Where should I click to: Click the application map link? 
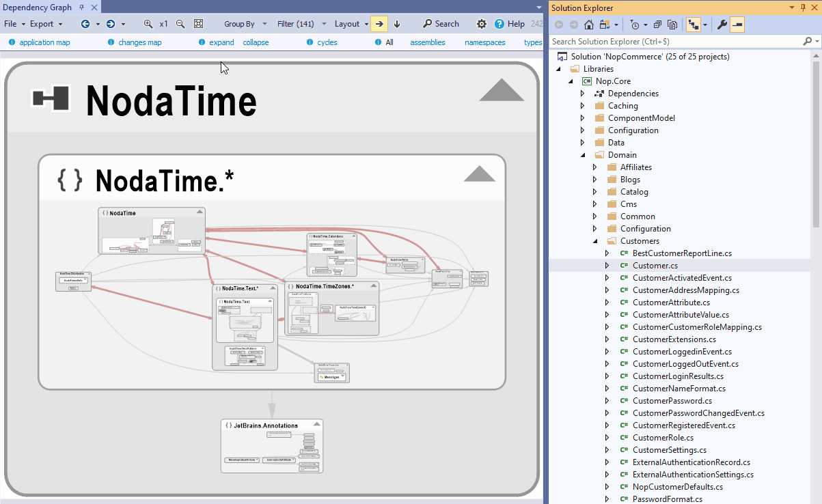pyautogui.click(x=44, y=42)
